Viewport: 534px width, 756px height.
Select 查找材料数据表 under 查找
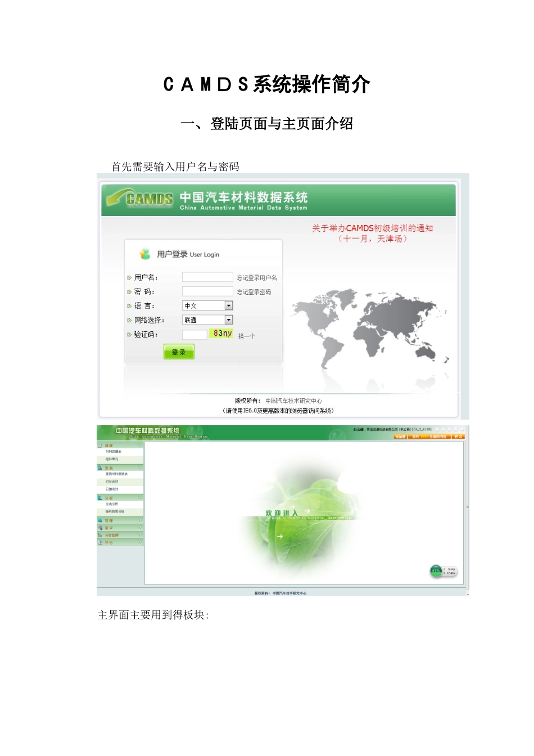coord(116,474)
